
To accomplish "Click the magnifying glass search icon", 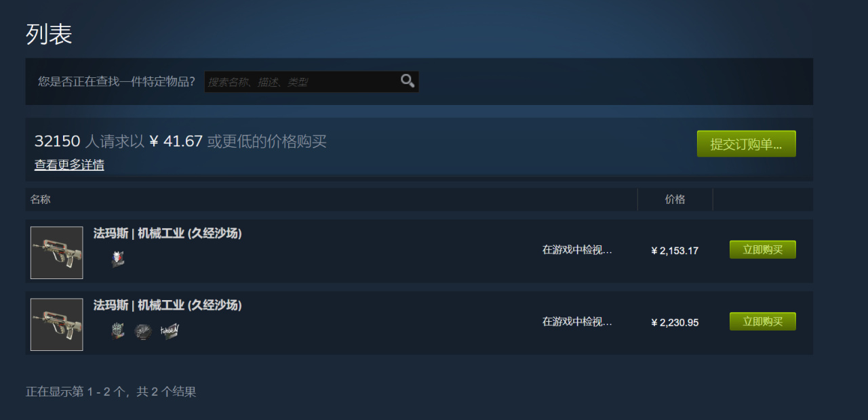I will click(x=408, y=81).
